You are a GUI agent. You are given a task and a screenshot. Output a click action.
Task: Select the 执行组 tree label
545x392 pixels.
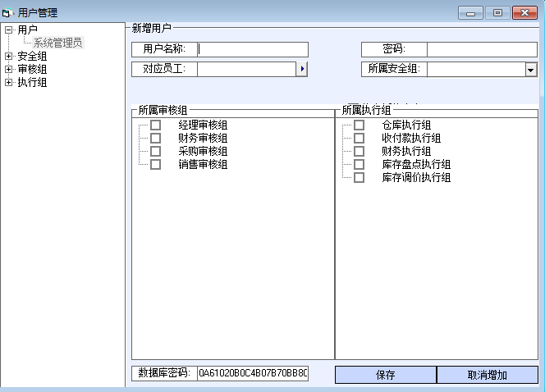32,82
